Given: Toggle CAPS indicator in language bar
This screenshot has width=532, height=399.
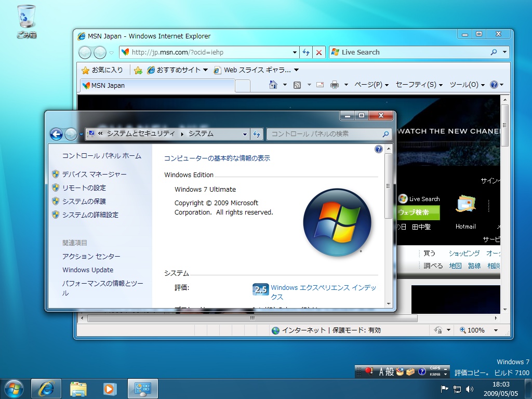Looking at the screenshot, I should tap(435, 368).
